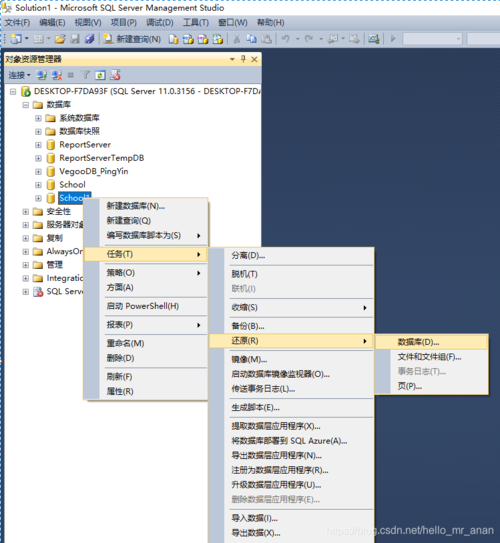Viewport: 500px width, 543px height.
Task: Collapse the DESKTOP-F7DA93F server node
Action: click(13, 92)
